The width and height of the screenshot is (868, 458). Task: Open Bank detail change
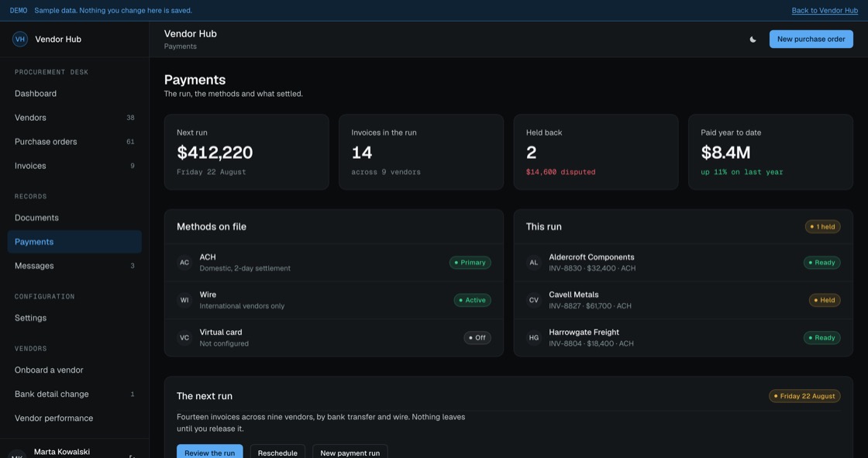click(x=74, y=394)
